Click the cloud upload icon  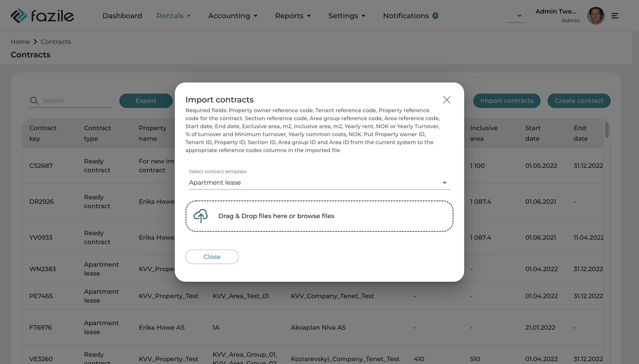pos(200,216)
